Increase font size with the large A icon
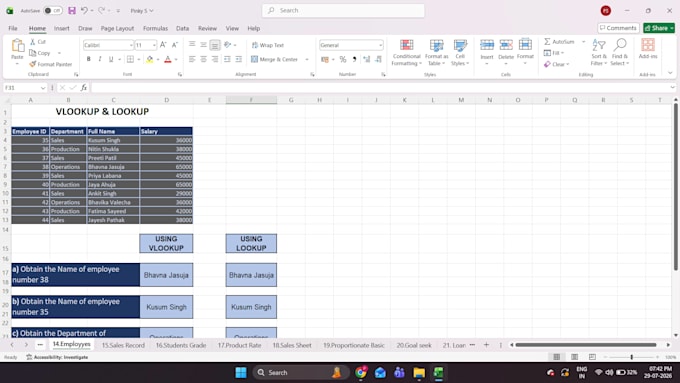The width and height of the screenshot is (680, 383). (x=163, y=45)
